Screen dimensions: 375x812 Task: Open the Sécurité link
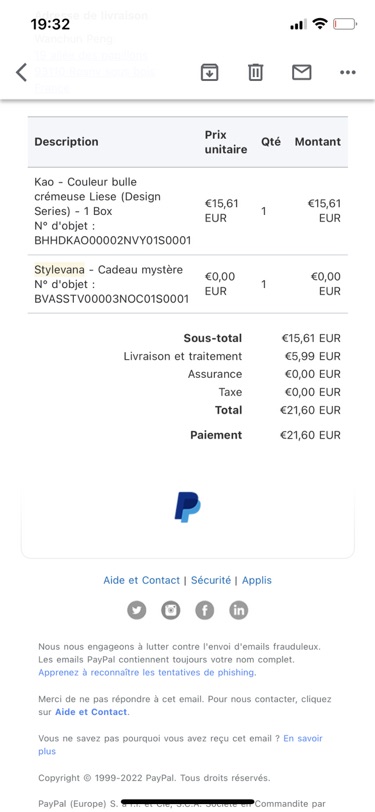[211, 580]
